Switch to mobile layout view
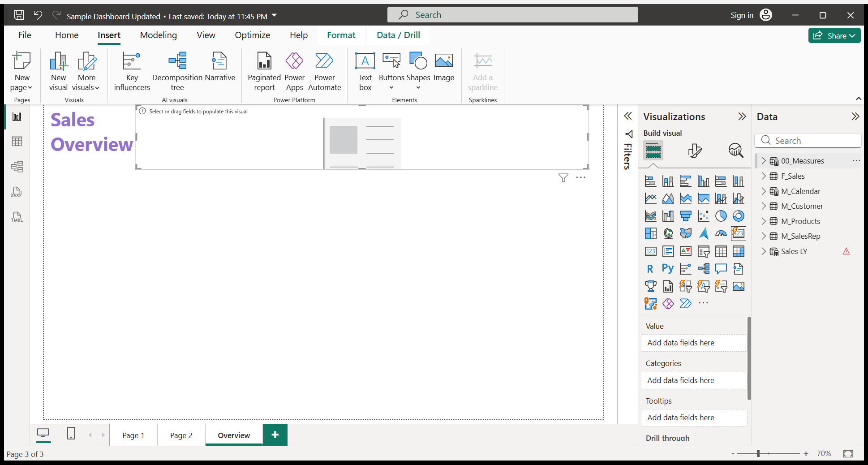Image resolution: width=868 pixels, height=465 pixels. pos(71,434)
